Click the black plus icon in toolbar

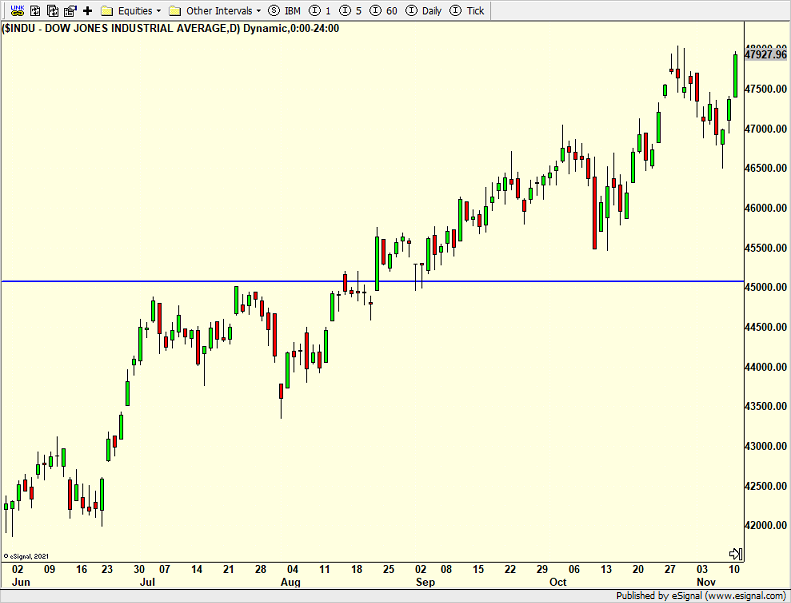click(87, 10)
